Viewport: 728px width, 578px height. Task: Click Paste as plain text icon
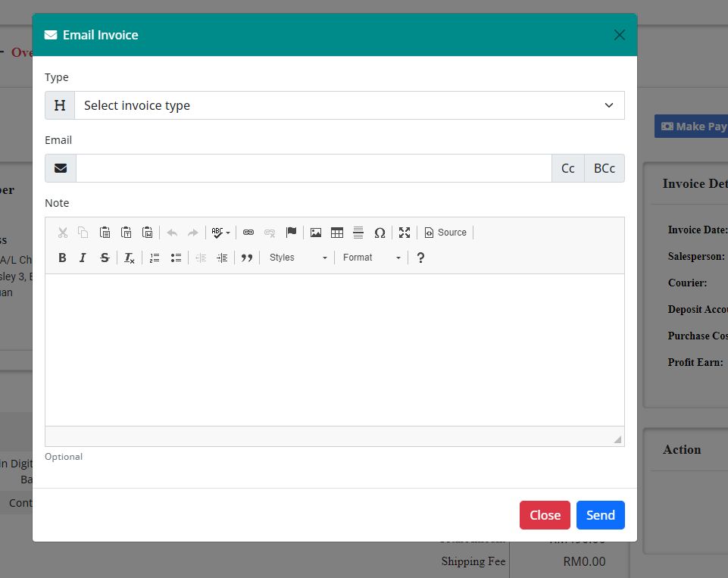[127, 233]
